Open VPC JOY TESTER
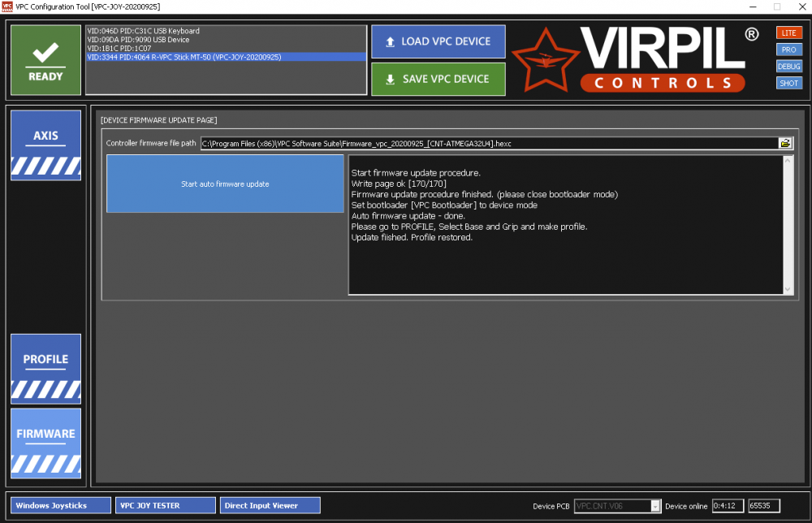Image resolution: width=812 pixels, height=523 pixels. pos(165,505)
